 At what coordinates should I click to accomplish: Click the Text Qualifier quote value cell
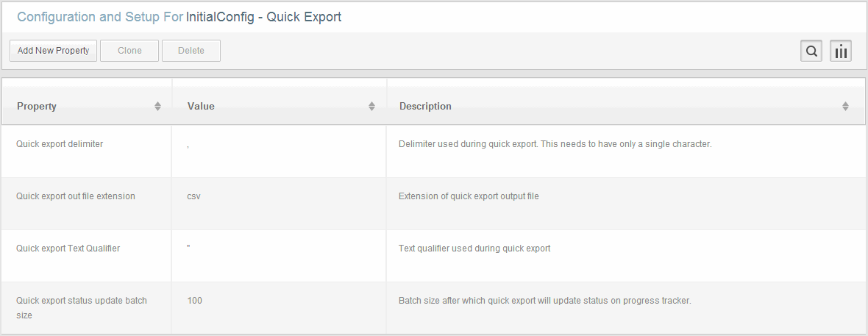pyautogui.click(x=279, y=255)
